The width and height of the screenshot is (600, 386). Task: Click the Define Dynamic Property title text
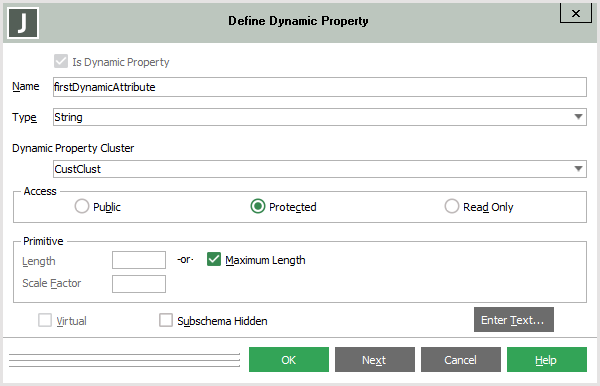[298, 21]
